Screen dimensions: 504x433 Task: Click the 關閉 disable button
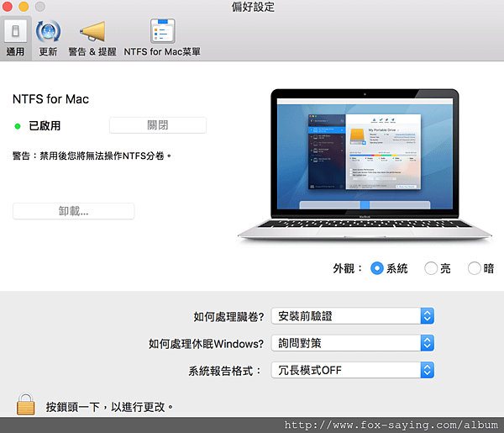(158, 125)
